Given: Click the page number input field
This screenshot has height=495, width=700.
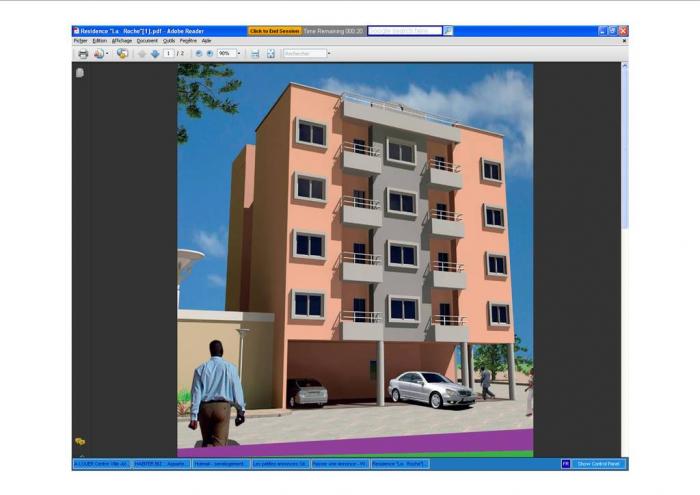Looking at the screenshot, I should [x=169, y=53].
